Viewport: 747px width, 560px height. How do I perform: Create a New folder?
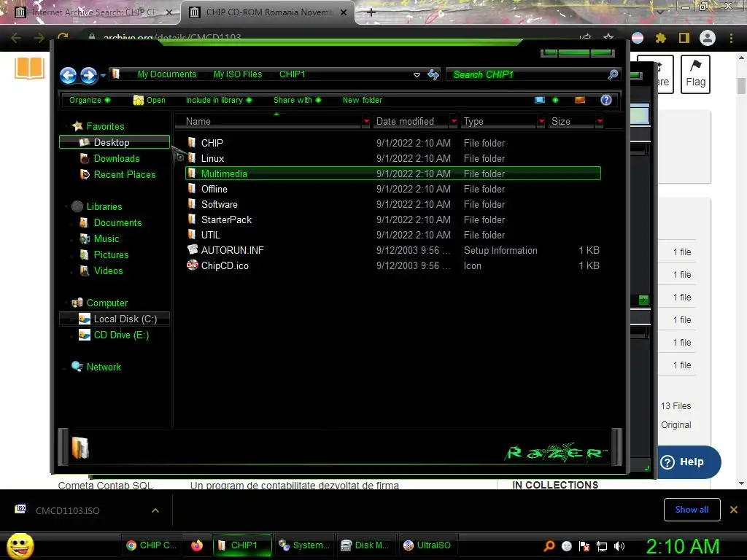pyautogui.click(x=362, y=100)
